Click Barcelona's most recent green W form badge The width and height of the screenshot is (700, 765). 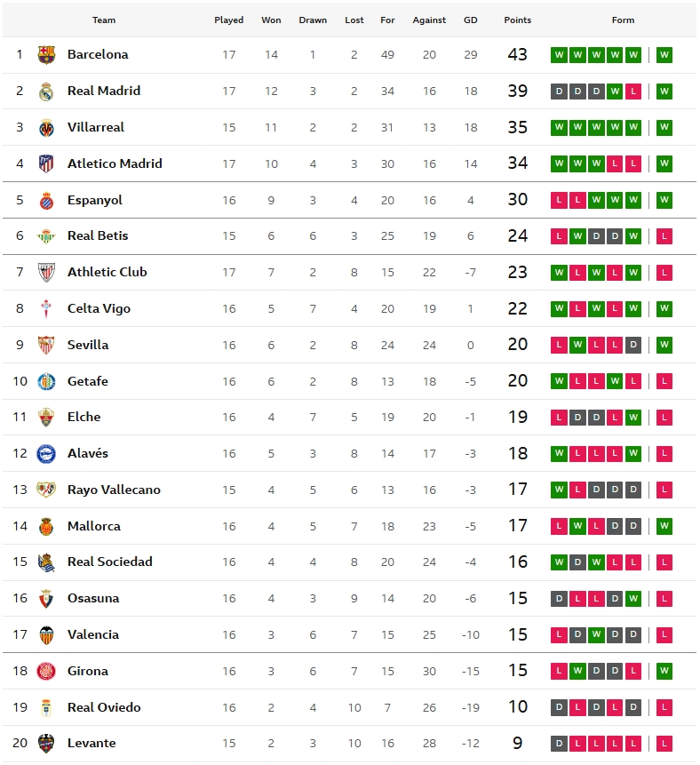664,55
